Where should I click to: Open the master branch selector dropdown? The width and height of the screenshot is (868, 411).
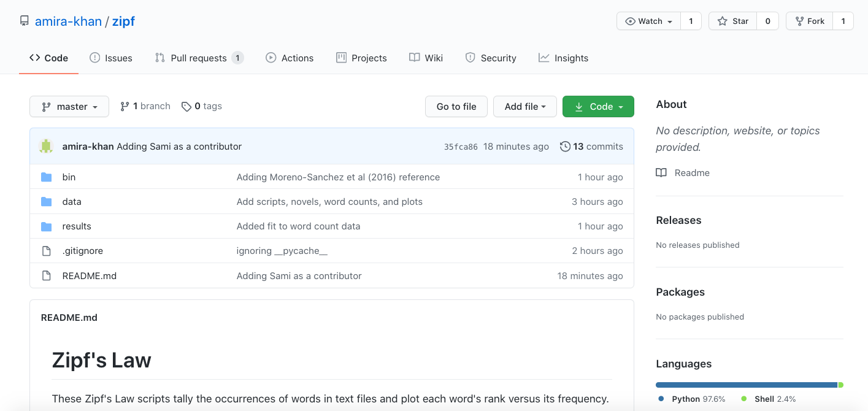69,106
